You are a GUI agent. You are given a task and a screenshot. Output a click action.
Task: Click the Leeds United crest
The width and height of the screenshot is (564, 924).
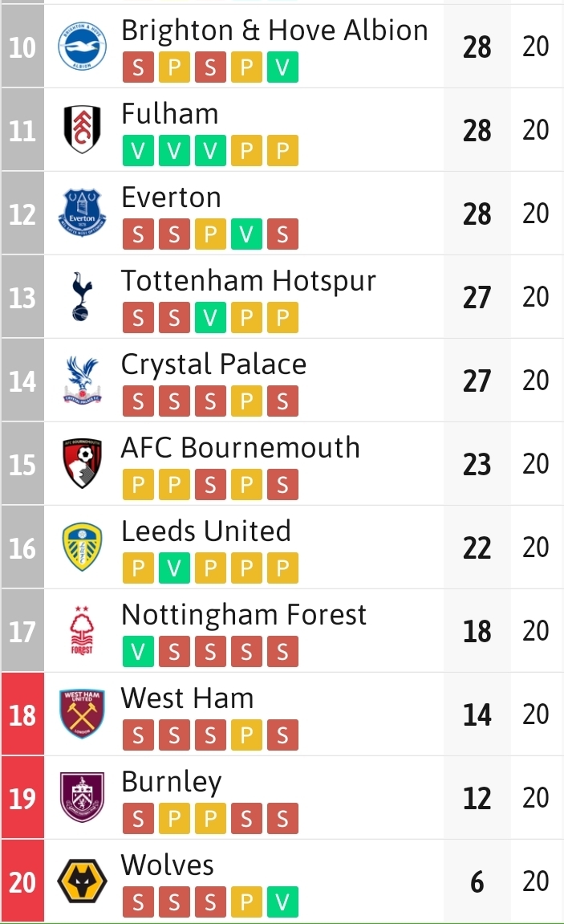click(82, 547)
